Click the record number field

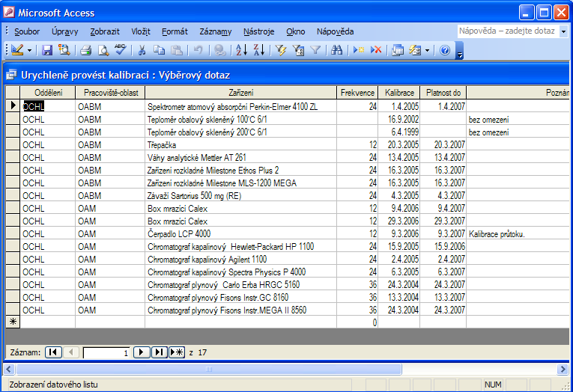(106, 353)
